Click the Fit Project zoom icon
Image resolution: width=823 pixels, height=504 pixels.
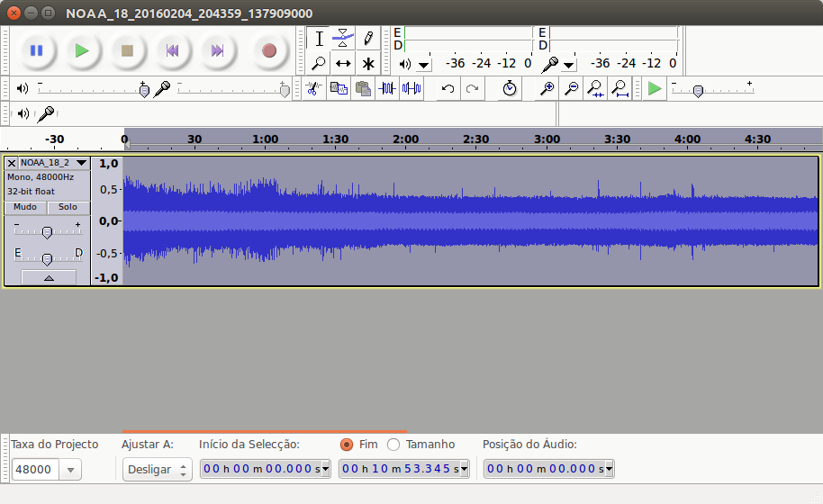pyautogui.click(x=620, y=88)
